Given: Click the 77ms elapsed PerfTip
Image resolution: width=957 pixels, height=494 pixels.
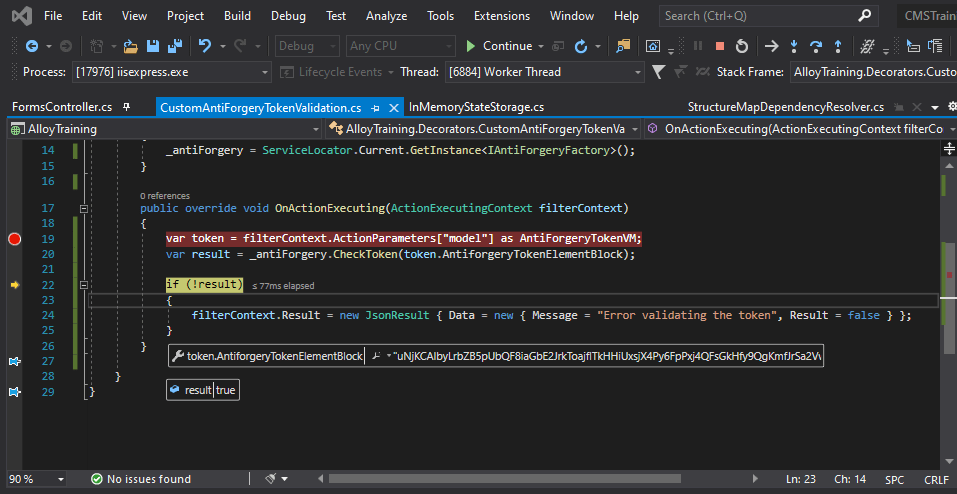Looking at the screenshot, I should 283,286.
